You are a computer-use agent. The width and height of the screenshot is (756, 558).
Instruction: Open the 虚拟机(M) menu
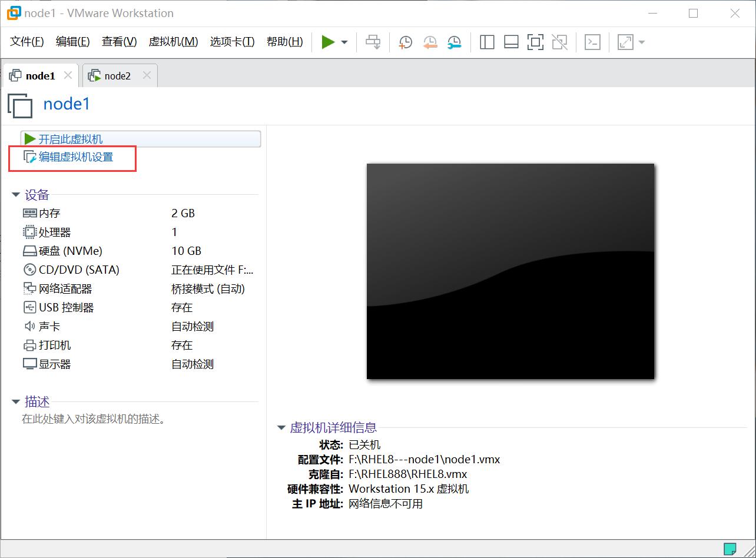click(173, 42)
